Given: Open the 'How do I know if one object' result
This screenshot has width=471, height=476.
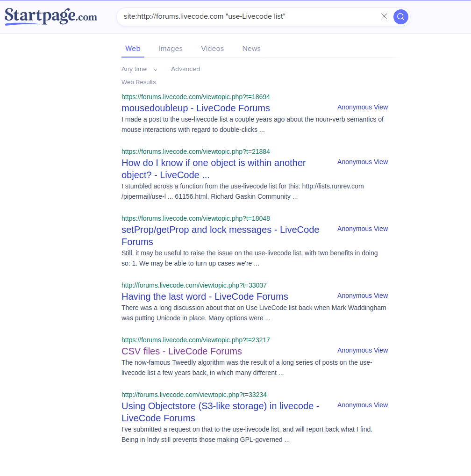Looking at the screenshot, I should click(214, 169).
